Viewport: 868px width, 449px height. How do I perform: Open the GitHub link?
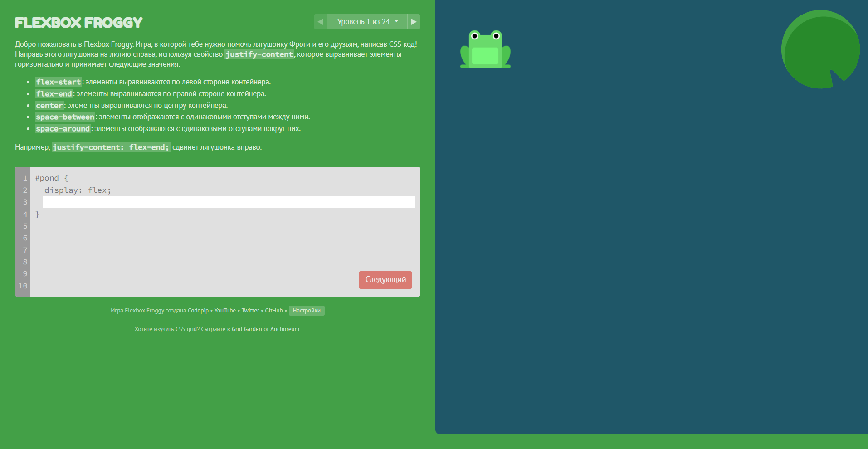tap(274, 311)
